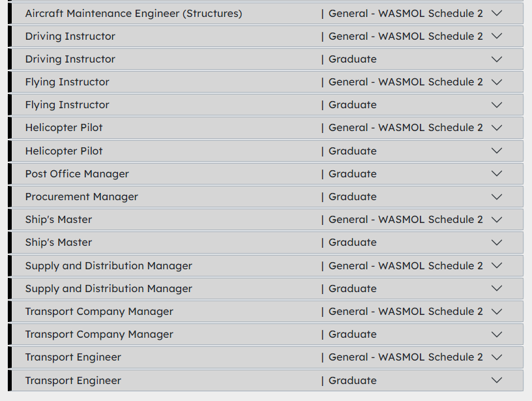Expand Post Office Manager chevron arrow
This screenshot has height=401, width=532.
(497, 173)
